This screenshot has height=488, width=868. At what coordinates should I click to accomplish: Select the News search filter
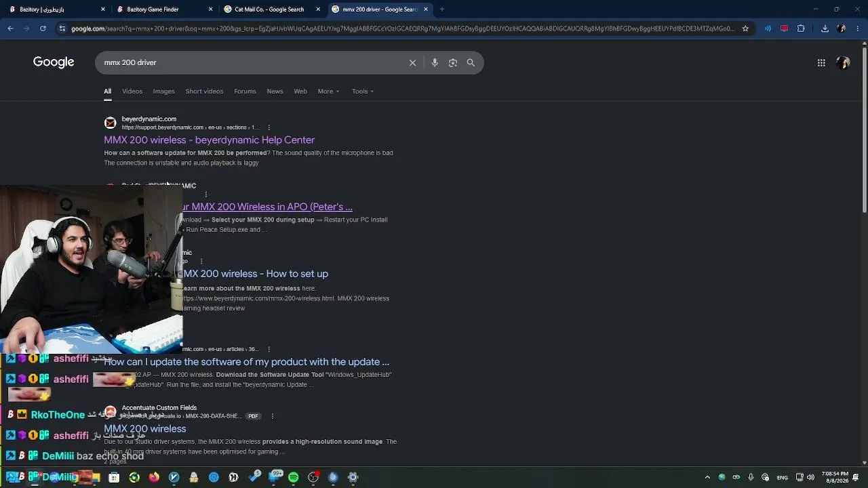pos(275,91)
